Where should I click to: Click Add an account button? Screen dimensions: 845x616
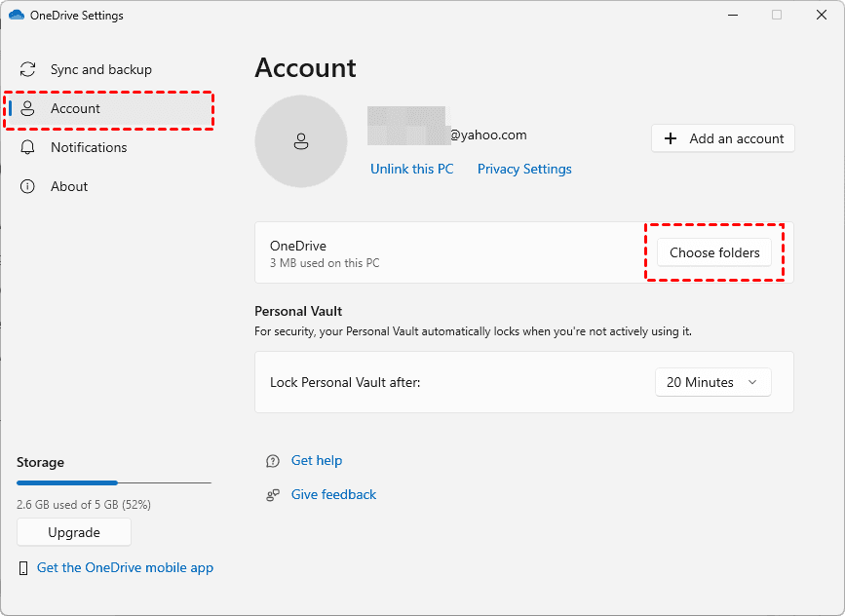(723, 138)
